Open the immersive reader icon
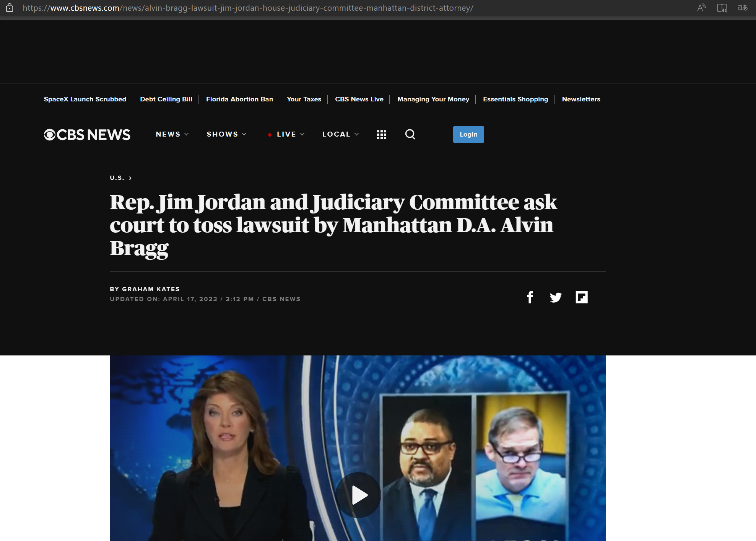 (722, 8)
